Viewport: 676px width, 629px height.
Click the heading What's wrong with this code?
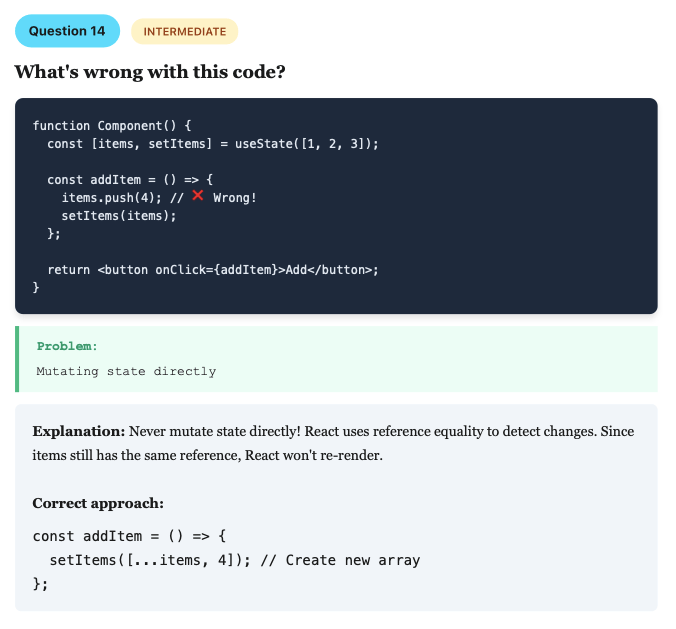click(150, 72)
